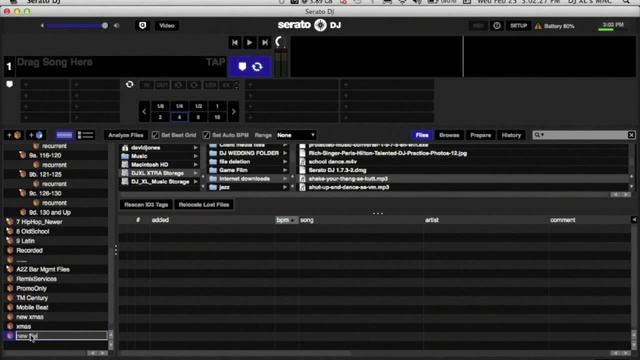
Task: Play the loaded track
Action: point(249,42)
